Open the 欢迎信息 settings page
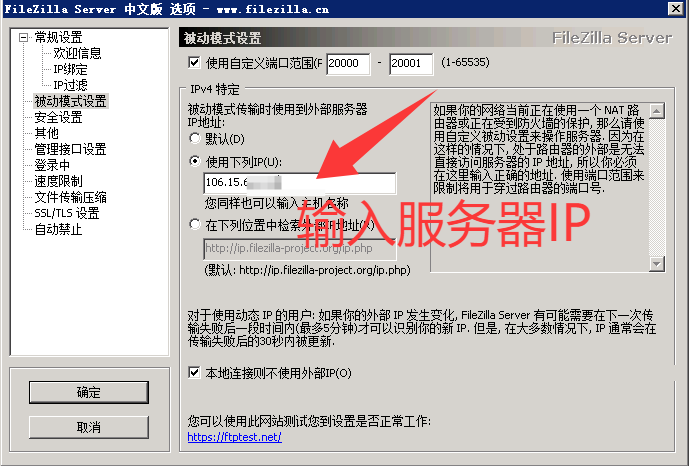This screenshot has height=466, width=689. (77, 54)
